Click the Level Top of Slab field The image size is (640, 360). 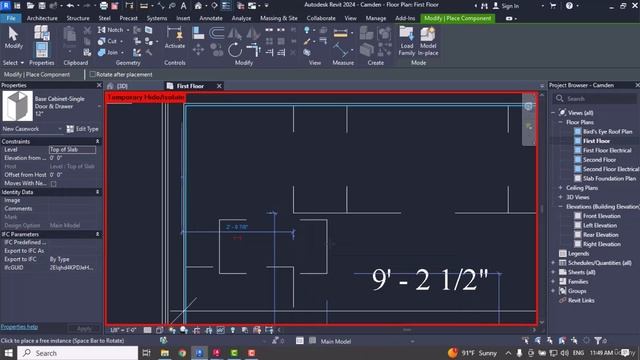(72, 149)
